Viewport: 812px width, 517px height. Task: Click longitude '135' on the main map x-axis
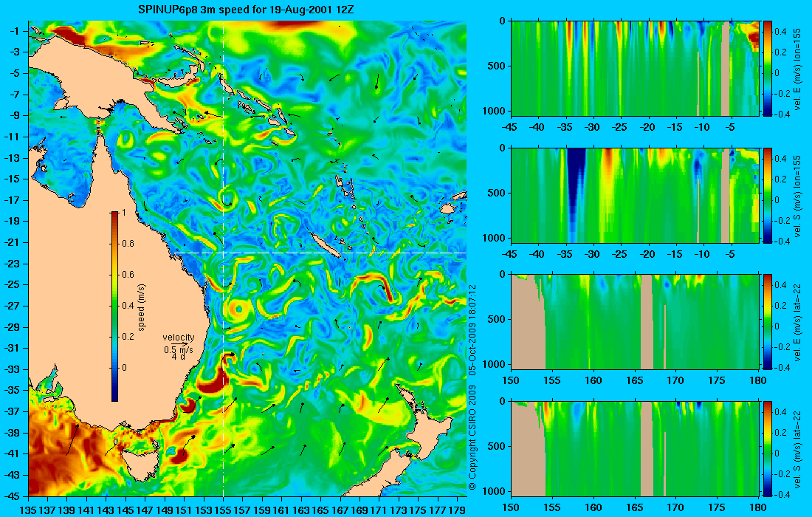[x=28, y=510]
